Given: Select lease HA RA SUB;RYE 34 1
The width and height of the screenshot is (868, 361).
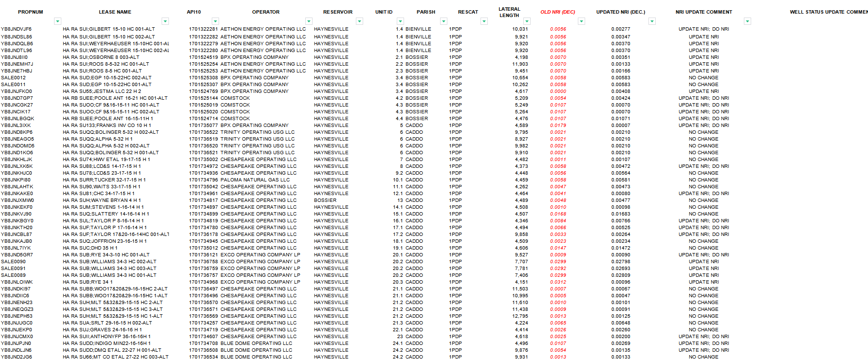Looking at the screenshot, I should coord(88,282).
